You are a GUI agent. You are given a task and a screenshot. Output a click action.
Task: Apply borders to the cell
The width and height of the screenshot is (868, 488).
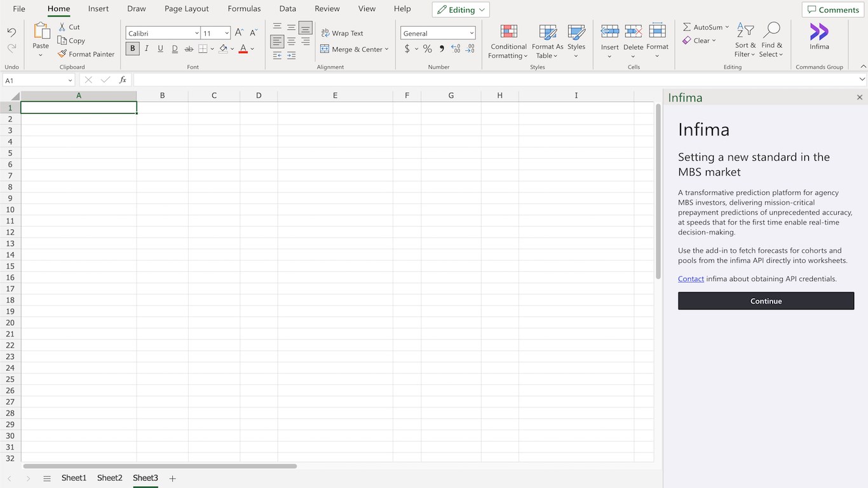point(203,49)
